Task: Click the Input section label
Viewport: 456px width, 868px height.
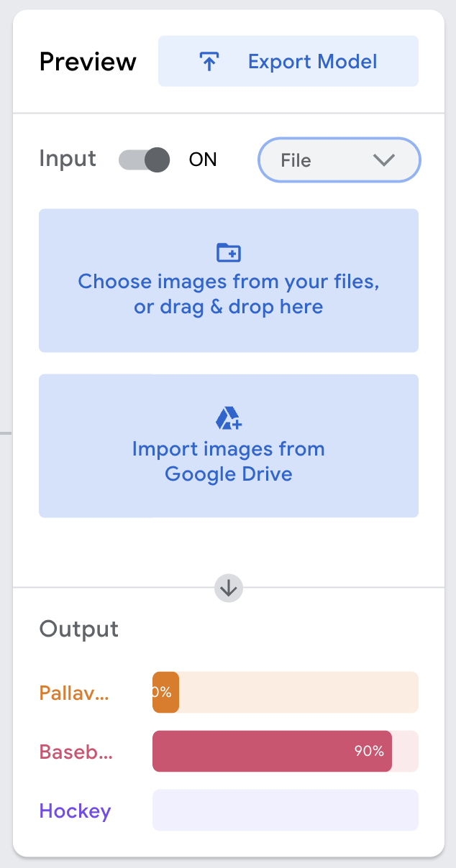Action: (68, 159)
